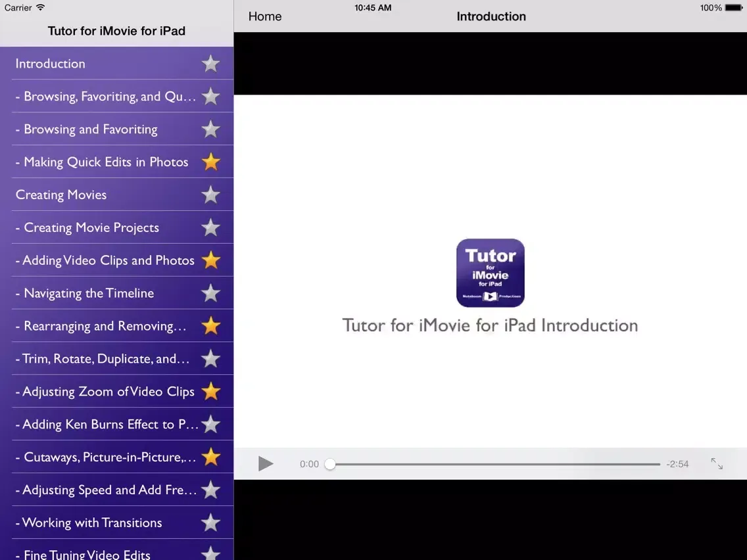Viewport: 747px width, 560px height.
Task: Star the Fine Tuning Video Edits lesson
Action: 210,552
